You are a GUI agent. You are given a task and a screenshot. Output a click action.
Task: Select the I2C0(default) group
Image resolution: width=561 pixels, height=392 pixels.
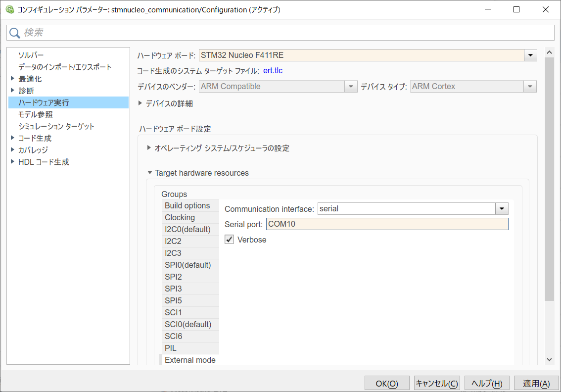click(x=190, y=229)
